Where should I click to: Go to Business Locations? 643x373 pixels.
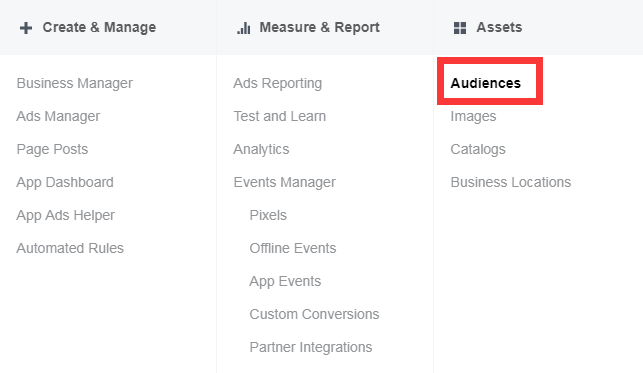(x=511, y=182)
